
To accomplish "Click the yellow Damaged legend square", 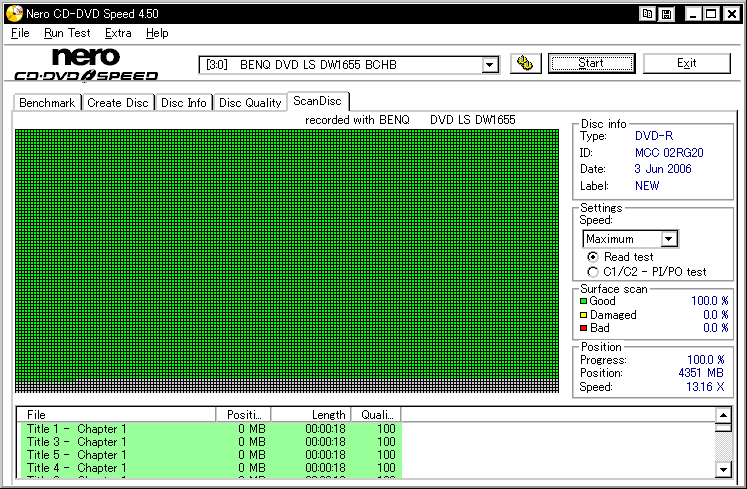I will [x=584, y=315].
